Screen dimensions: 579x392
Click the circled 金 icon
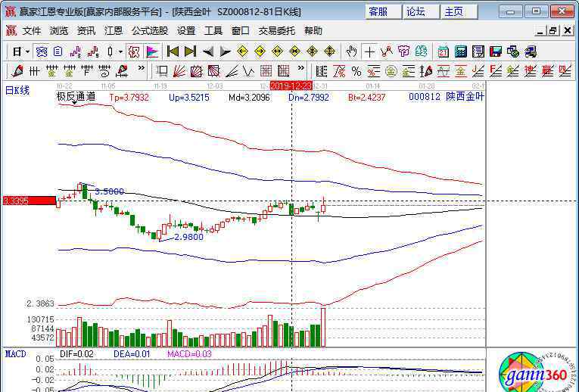point(391,71)
